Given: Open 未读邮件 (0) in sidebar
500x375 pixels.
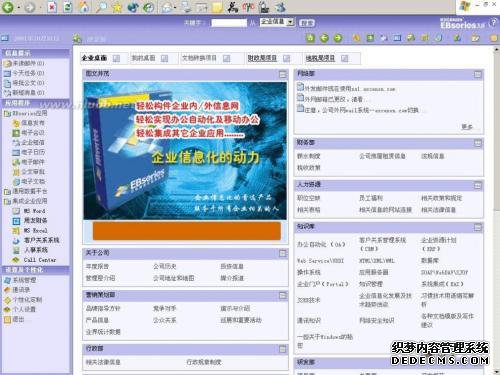Looking at the screenshot, I should tap(24, 63).
